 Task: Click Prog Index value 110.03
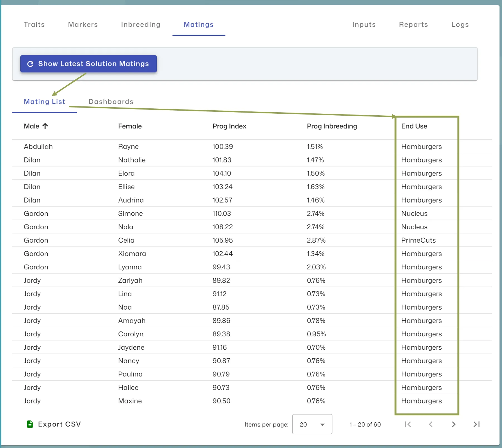tap(222, 213)
